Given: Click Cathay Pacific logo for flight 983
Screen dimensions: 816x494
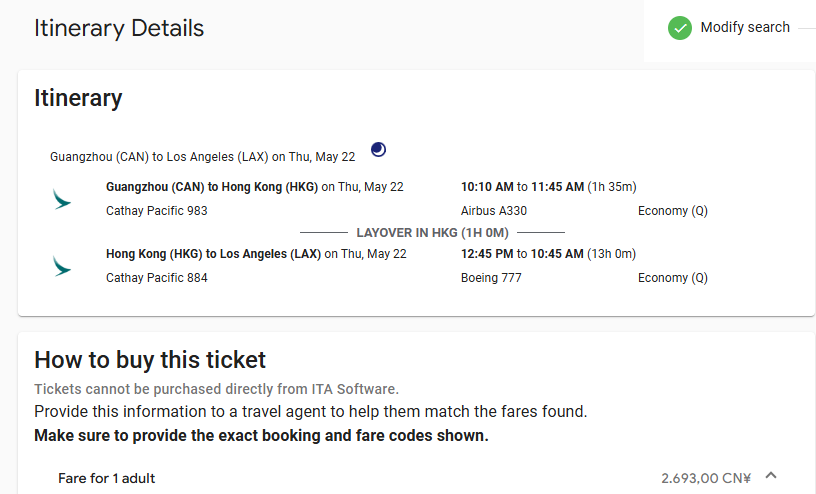Looking at the screenshot, I should (62, 199).
